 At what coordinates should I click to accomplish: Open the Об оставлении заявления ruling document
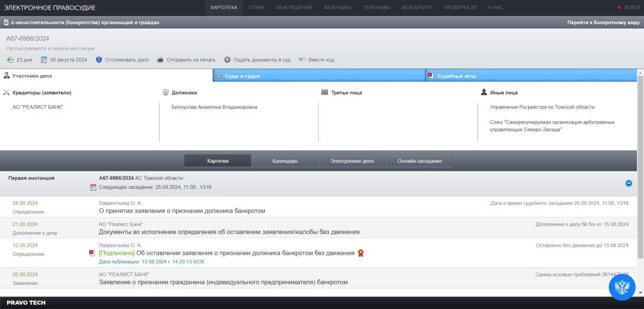coord(246,253)
